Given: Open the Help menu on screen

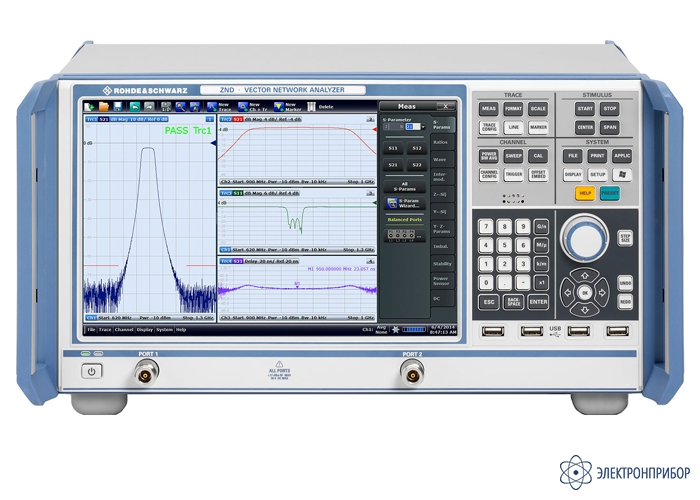Looking at the screenshot, I should [181, 329].
